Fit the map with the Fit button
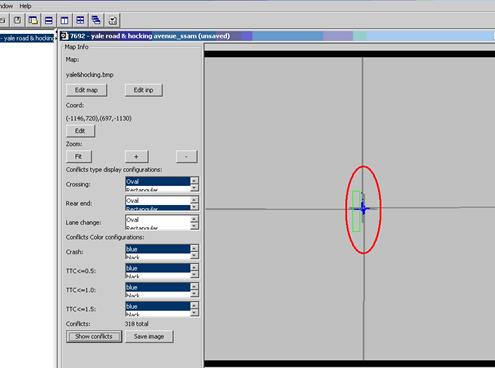This screenshot has height=368, width=495. click(78, 156)
